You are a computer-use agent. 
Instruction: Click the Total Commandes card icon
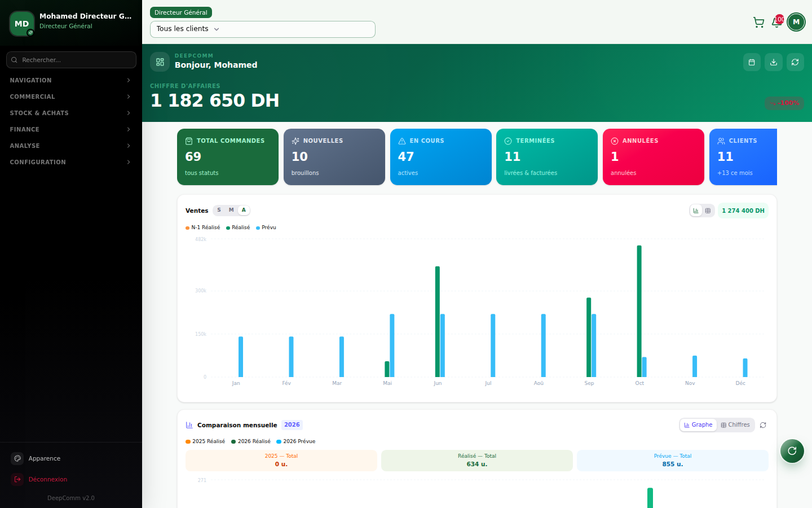click(189, 141)
